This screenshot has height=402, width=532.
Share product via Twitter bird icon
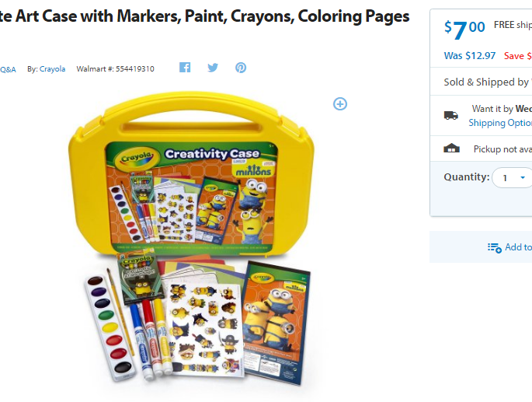[x=213, y=68]
